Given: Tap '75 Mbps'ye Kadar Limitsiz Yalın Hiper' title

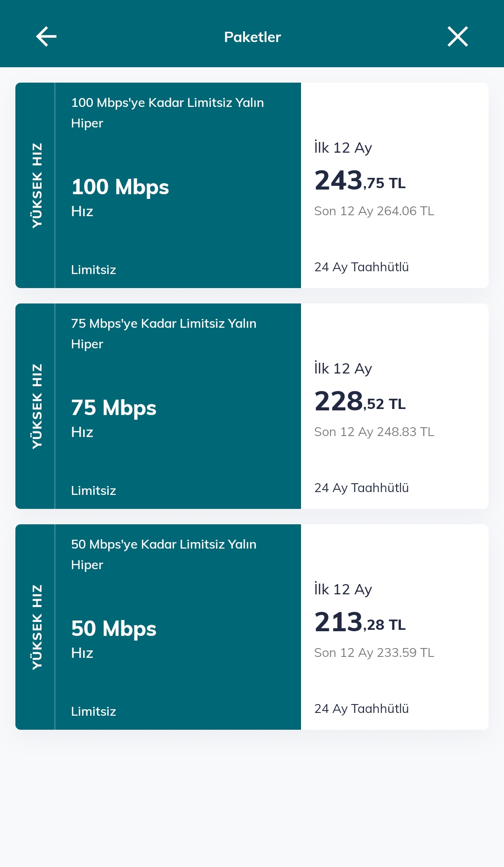Looking at the screenshot, I should click(163, 333).
